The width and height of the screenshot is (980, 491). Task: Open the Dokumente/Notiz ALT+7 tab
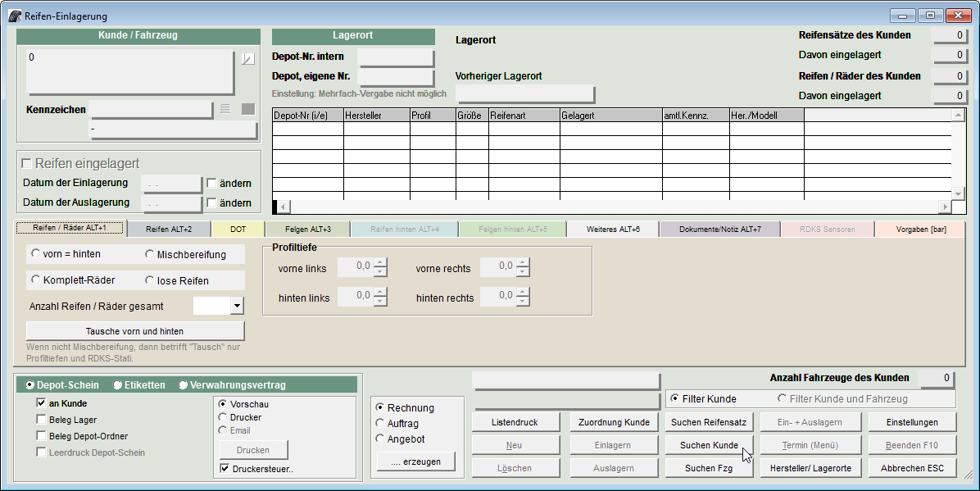(x=720, y=230)
